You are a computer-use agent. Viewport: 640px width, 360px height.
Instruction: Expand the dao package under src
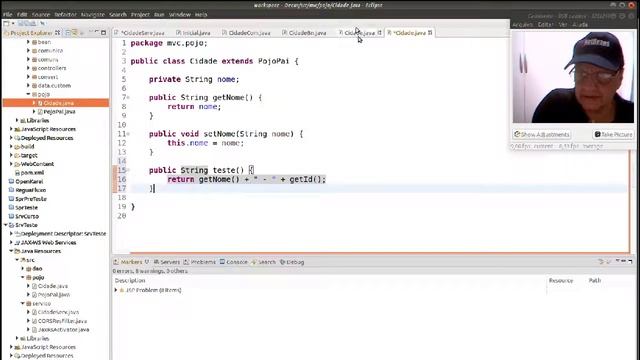(x=22, y=269)
